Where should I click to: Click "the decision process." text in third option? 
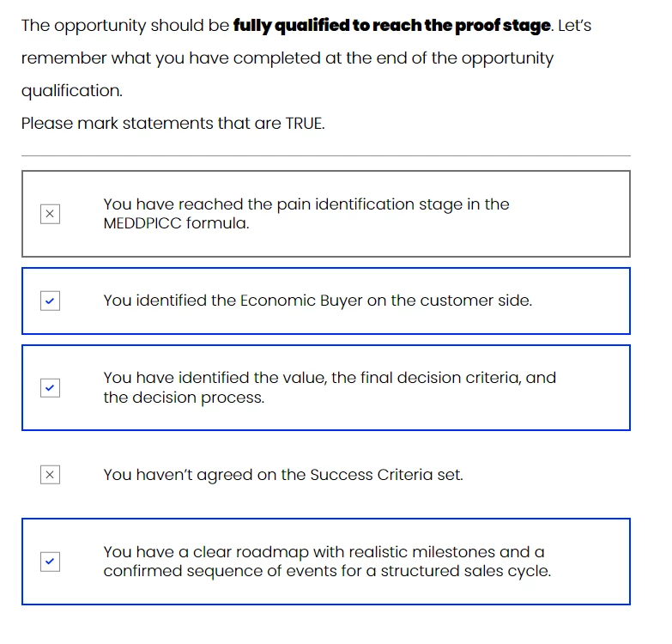click(184, 398)
